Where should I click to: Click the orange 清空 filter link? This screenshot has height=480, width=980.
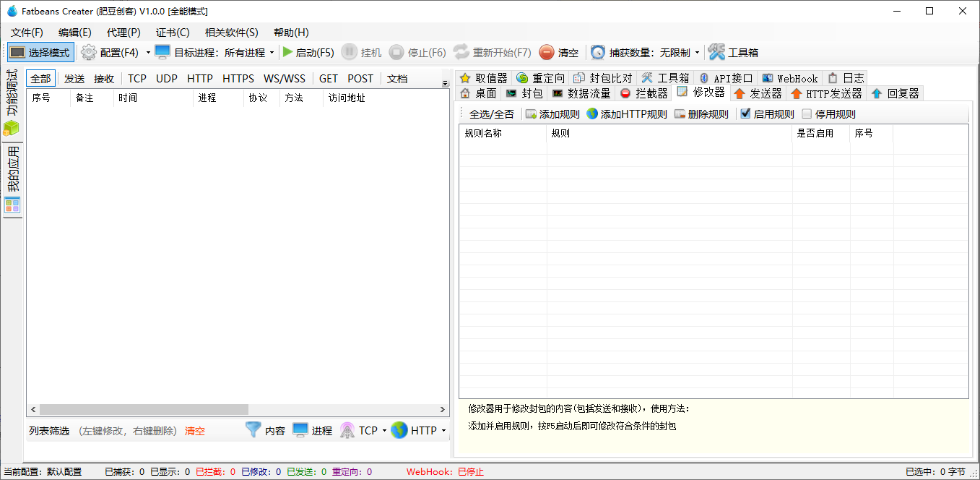click(195, 431)
